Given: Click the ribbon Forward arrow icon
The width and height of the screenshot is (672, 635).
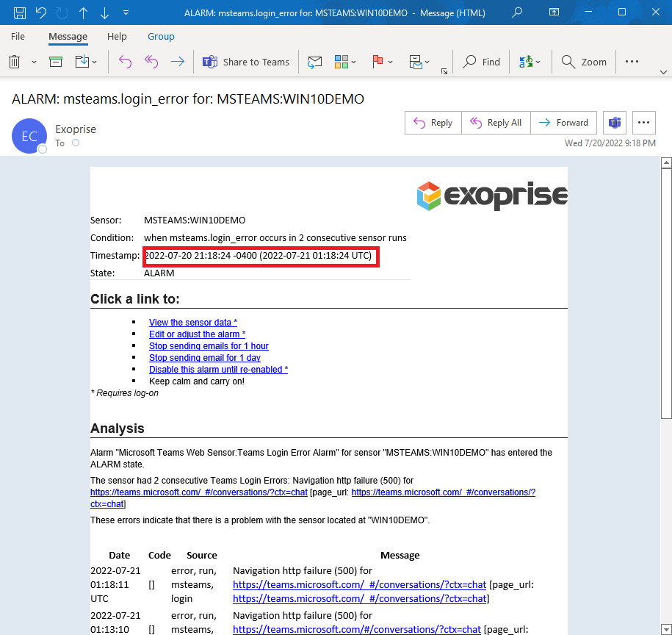Looking at the screenshot, I should click(x=178, y=62).
